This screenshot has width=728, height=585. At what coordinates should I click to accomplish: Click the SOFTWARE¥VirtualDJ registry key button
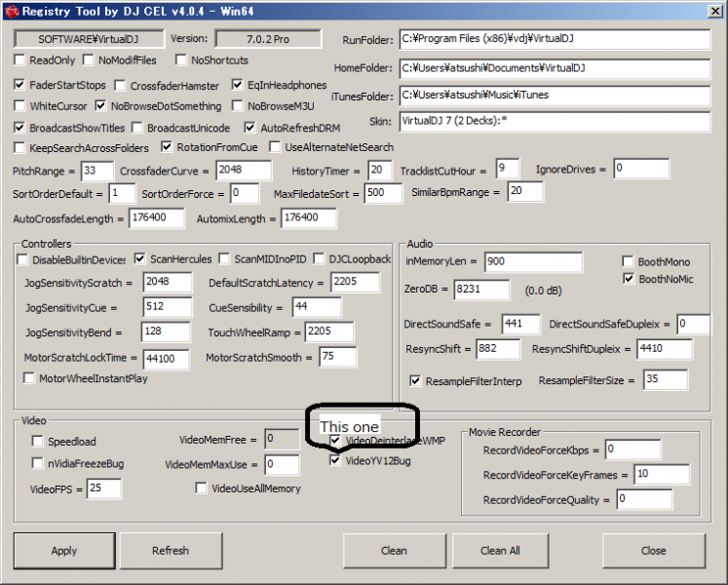tap(89, 39)
